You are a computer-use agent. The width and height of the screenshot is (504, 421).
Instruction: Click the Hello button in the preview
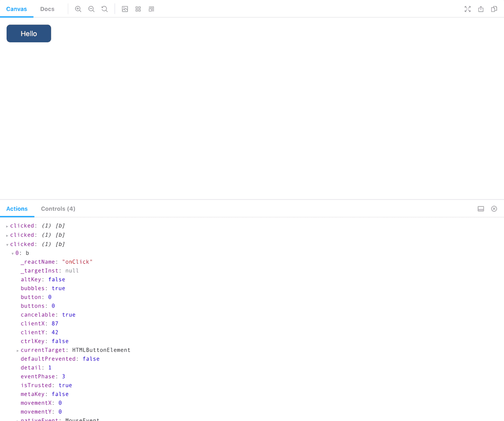(x=28, y=33)
